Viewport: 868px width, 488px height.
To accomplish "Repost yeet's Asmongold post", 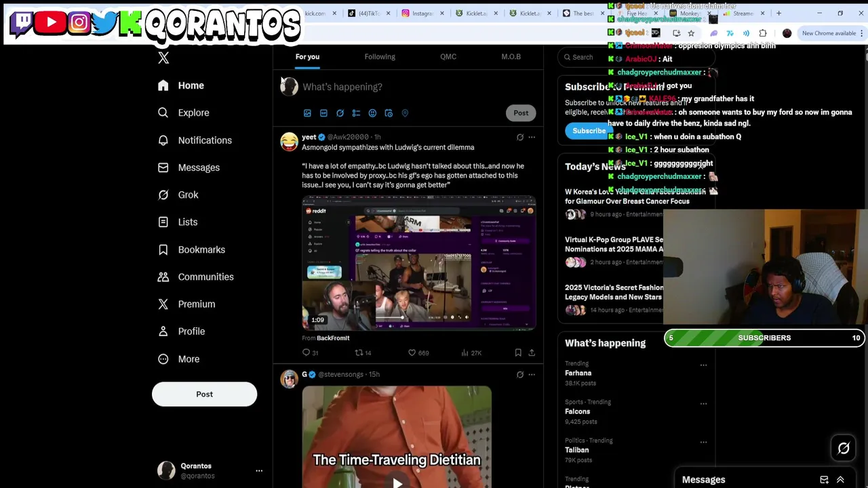I will 363,352.
